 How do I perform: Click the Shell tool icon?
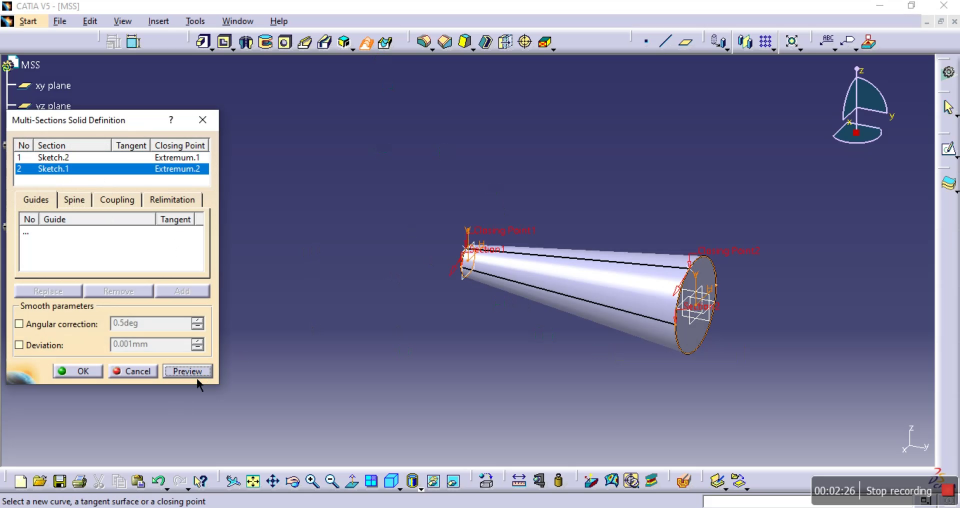[x=486, y=42]
